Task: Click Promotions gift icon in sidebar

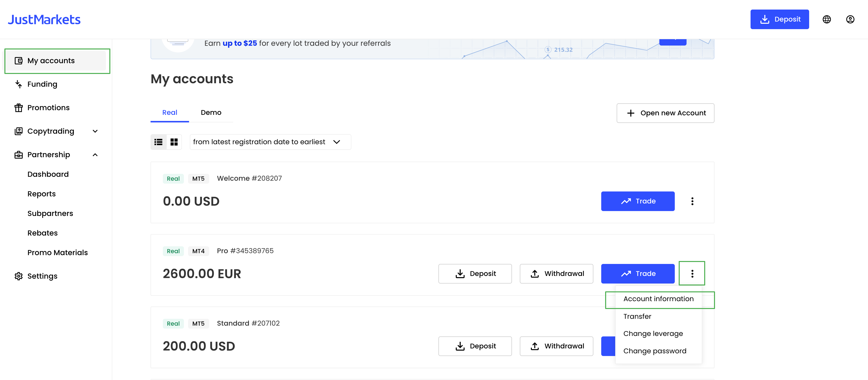Action: coord(19,108)
